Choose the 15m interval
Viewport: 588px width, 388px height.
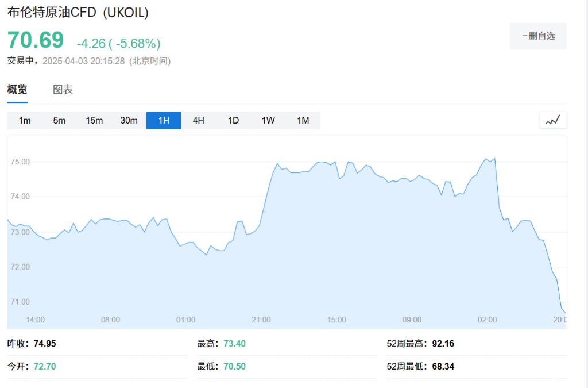[94, 121]
